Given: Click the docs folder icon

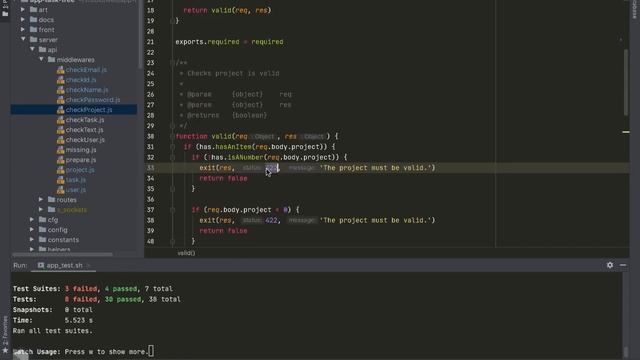Looking at the screenshot, I should 33,20.
